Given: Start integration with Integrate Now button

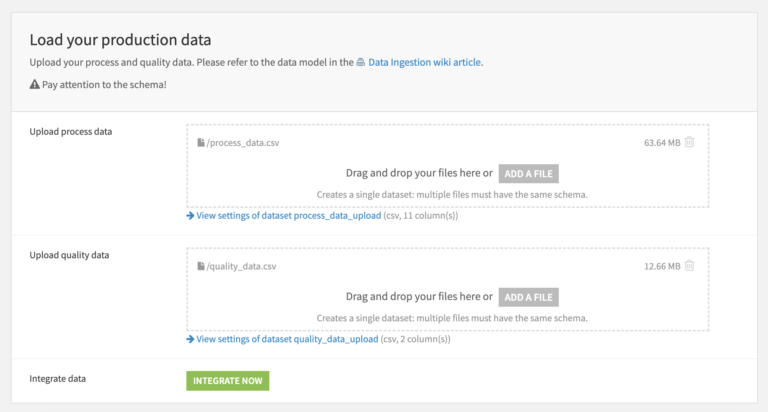Looking at the screenshot, I should click(228, 381).
